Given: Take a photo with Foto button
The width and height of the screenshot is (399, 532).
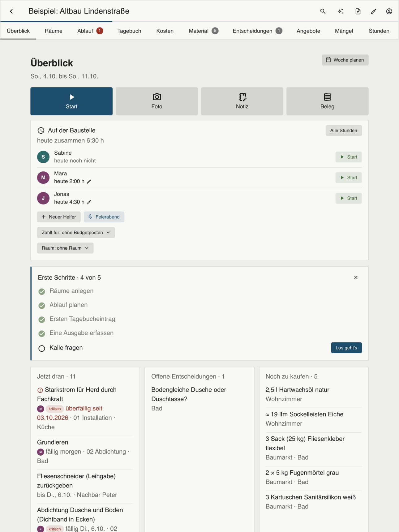Looking at the screenshot, I should click(157, 101).
